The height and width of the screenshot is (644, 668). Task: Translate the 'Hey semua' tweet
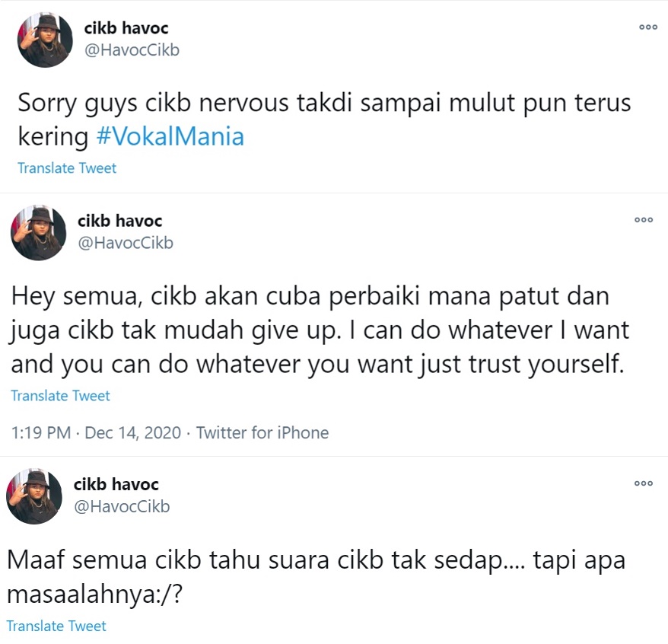coord(61,396)
